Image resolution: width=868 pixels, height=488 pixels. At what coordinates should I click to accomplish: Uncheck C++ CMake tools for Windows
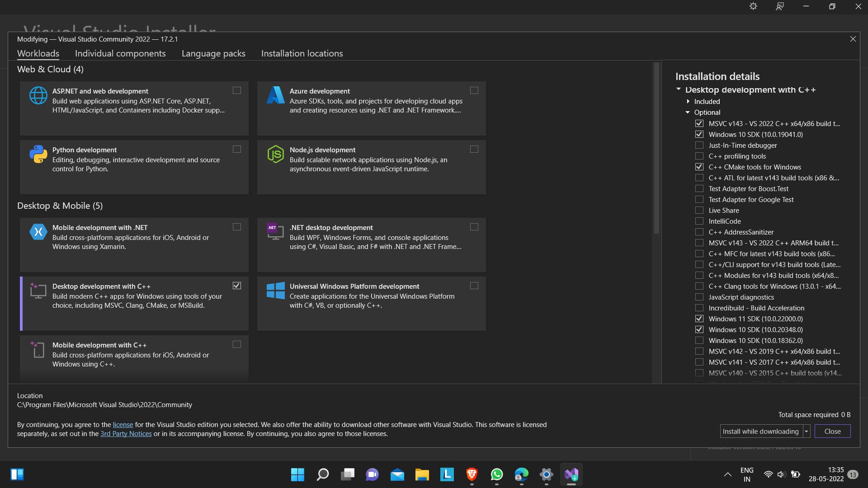[x=699, y=167]
